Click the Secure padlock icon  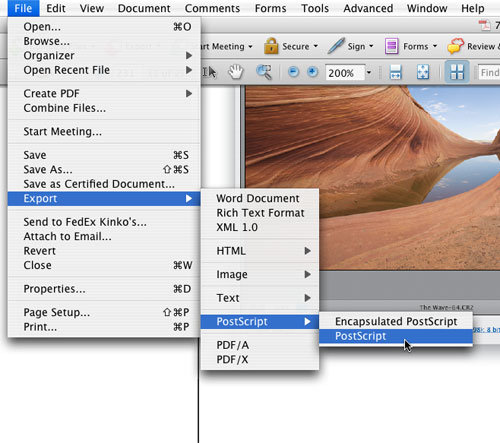pyautogui.click(x=271, y=46)
